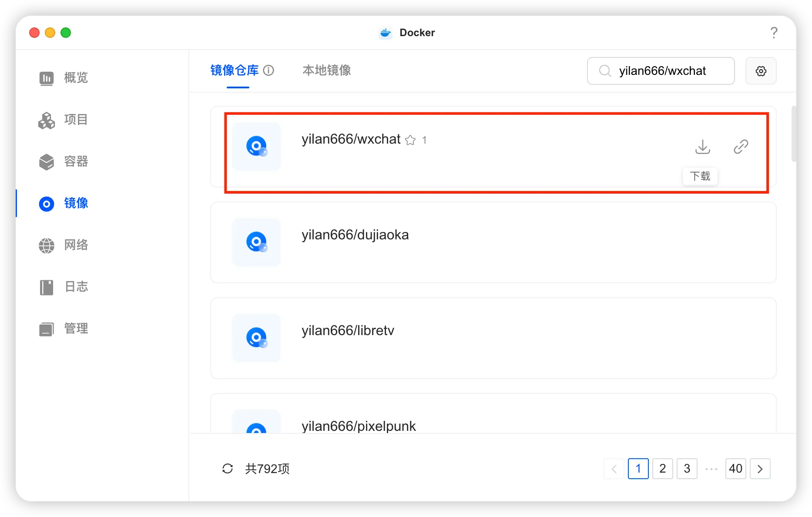This screenshot has height=517, width=812.
Task: Copy link icon for yilan666/wxchat
Action: click(x=741, y=147)
